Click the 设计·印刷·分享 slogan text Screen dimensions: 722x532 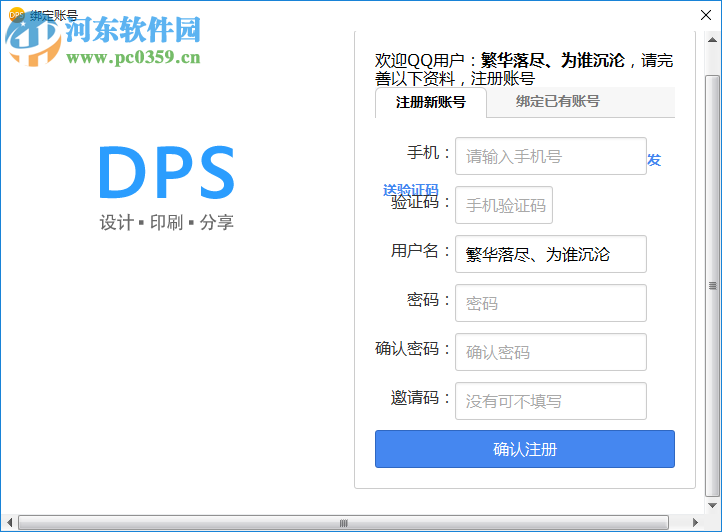(167, 222)
